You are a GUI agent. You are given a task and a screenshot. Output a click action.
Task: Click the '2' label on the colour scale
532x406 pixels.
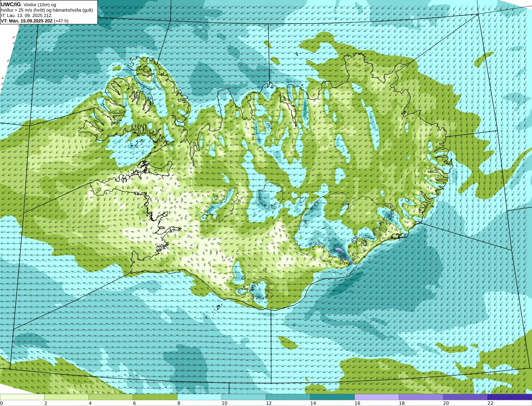point(46,403)
